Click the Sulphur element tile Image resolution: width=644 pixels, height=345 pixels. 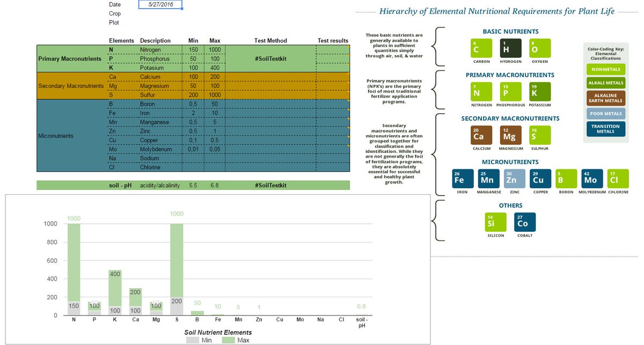click(x=540, y=135)
